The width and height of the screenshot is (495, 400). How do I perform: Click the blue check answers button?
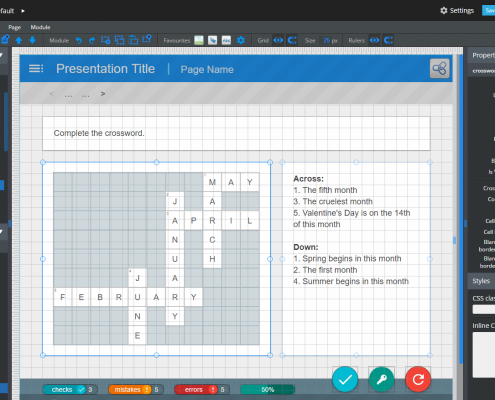(345, 379)
